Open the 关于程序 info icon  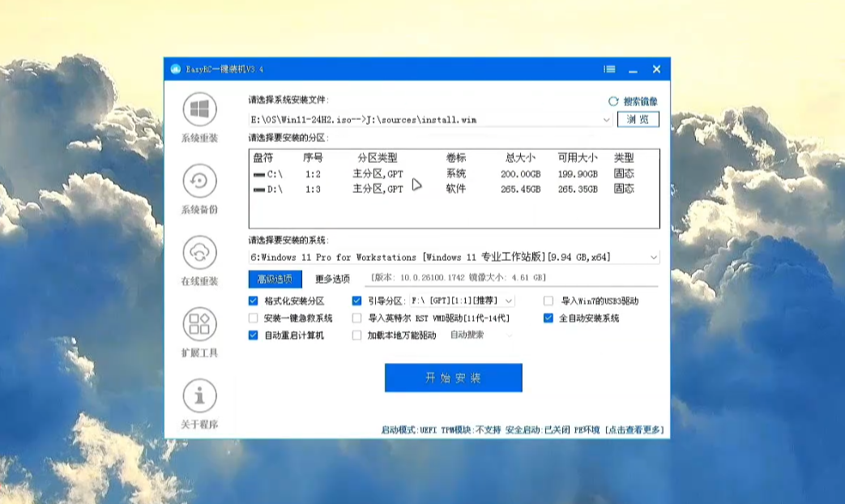pyautogui.click(x=199, y=395)
